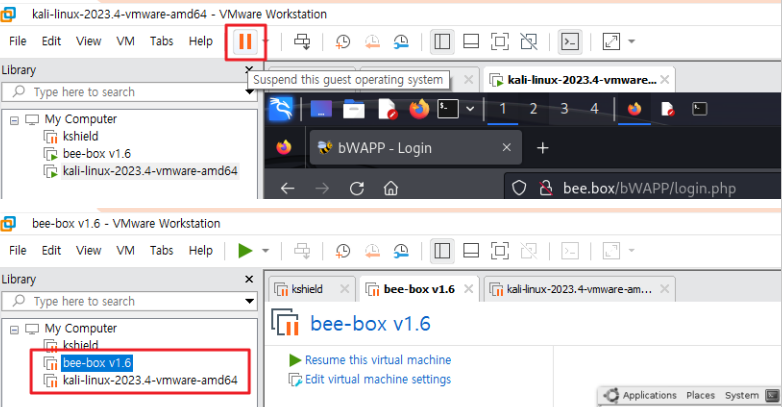Toggle thumbnail bar in bee-box VMware window

pos(471,251)
